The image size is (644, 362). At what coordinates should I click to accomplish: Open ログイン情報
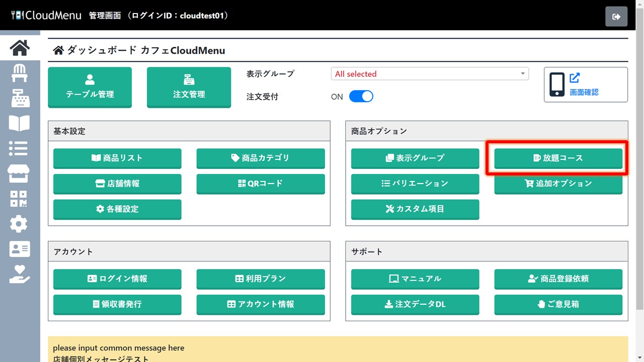tap(117, 279)
